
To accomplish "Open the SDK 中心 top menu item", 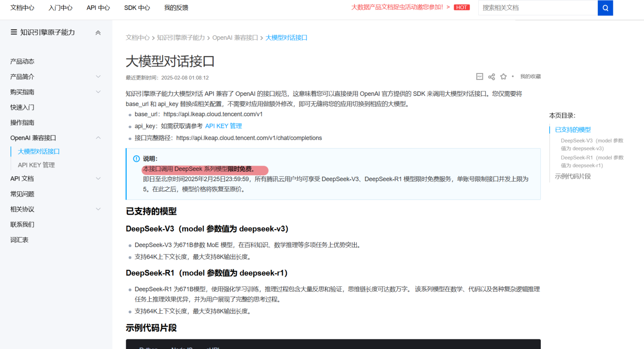I will (x=137, y=8).
